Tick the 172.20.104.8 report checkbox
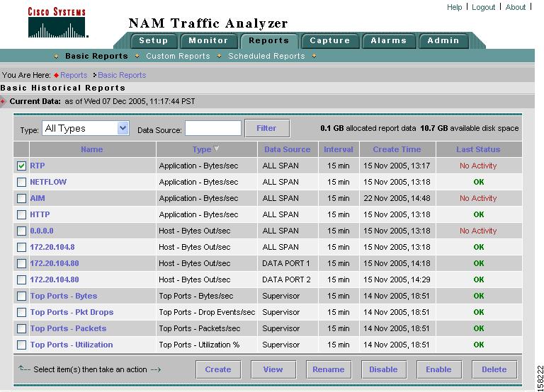 [21, 247]
